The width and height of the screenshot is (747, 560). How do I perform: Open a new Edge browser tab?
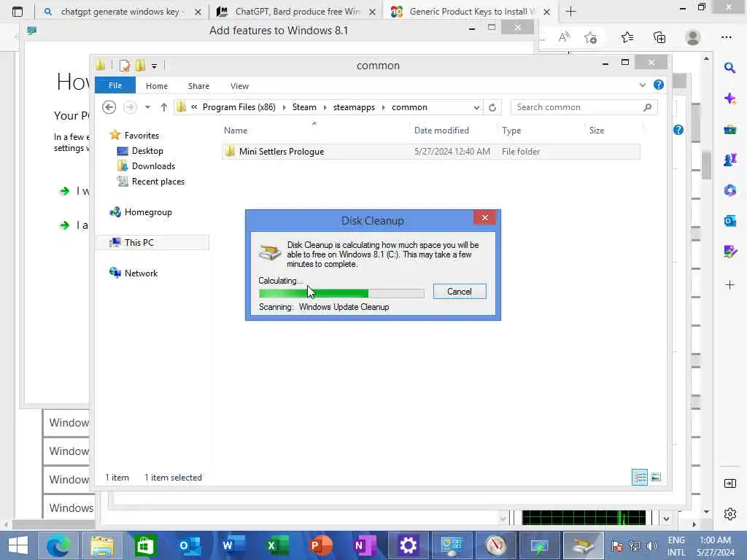tap(570, 12)
